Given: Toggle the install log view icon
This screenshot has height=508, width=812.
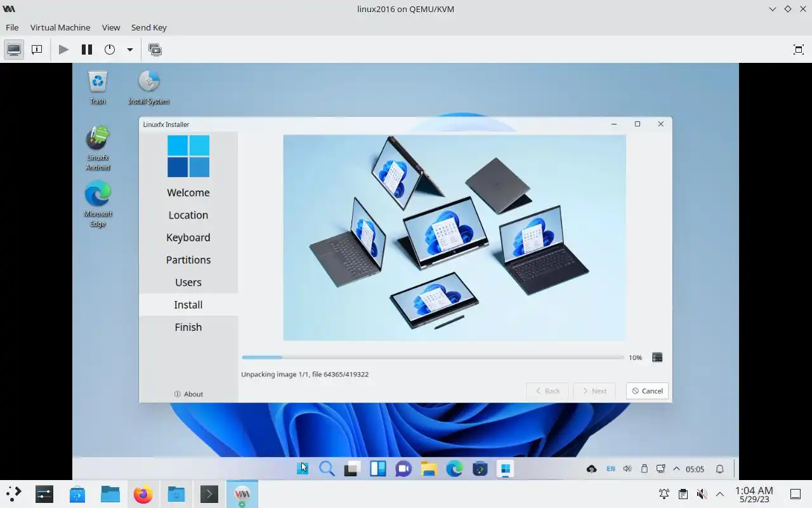Looking at the screenshot, I should [x=657, y=358].
